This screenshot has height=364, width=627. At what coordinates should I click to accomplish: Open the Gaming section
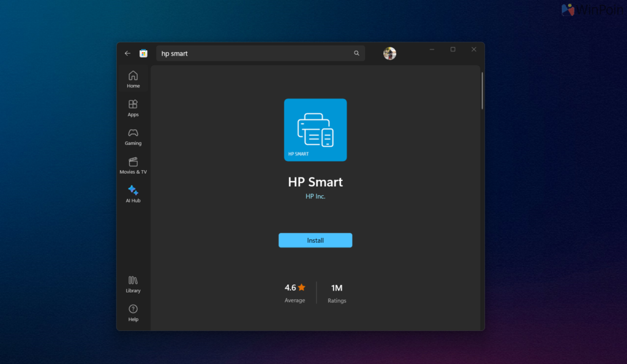click(133, 136)
